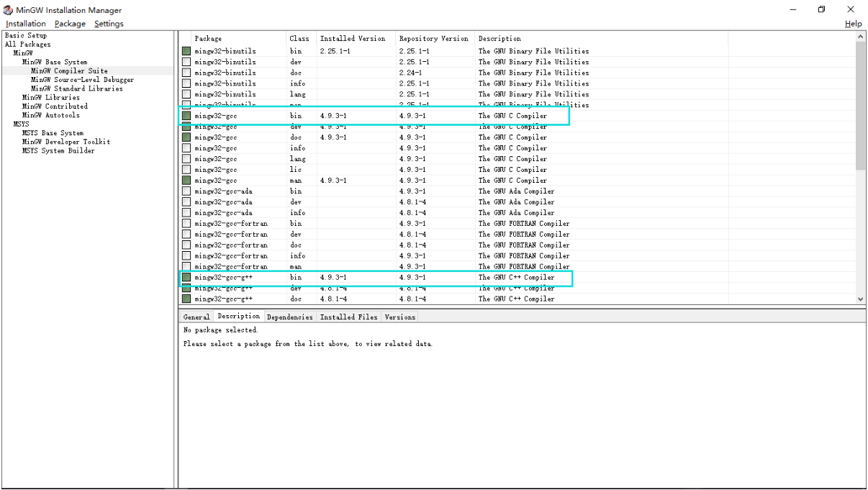The width and height of the screenshot is (868, 490).
Task: Mark the mingw32-binutils doc package checkbox
Action: [186, 73]
